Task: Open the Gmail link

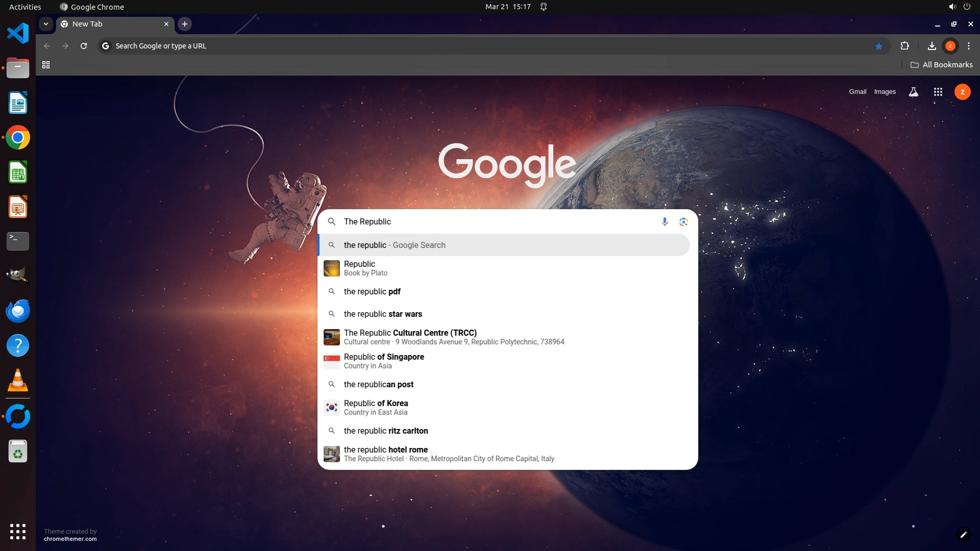Action: click(857, 92)
